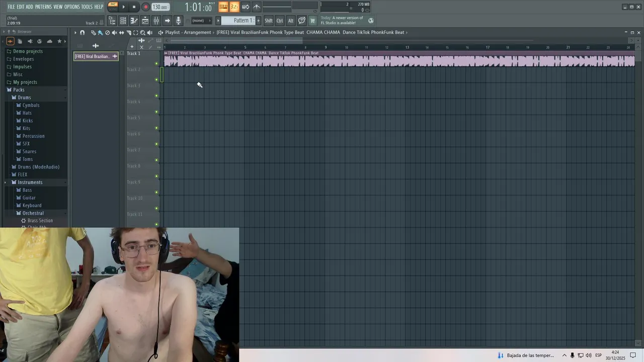Viewport: 644px width, 362px height.
Task: Open the PATTERNS menu
Action: 43,7
